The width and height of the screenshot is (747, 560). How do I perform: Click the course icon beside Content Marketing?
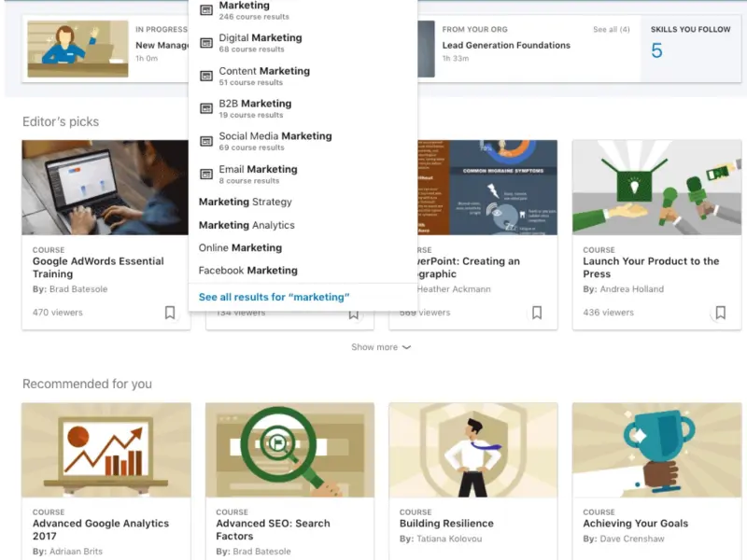coord(206,76)
